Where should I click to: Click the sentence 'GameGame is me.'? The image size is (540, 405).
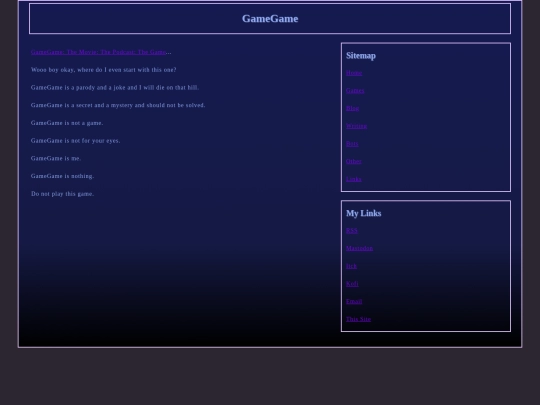pos(56,158)
